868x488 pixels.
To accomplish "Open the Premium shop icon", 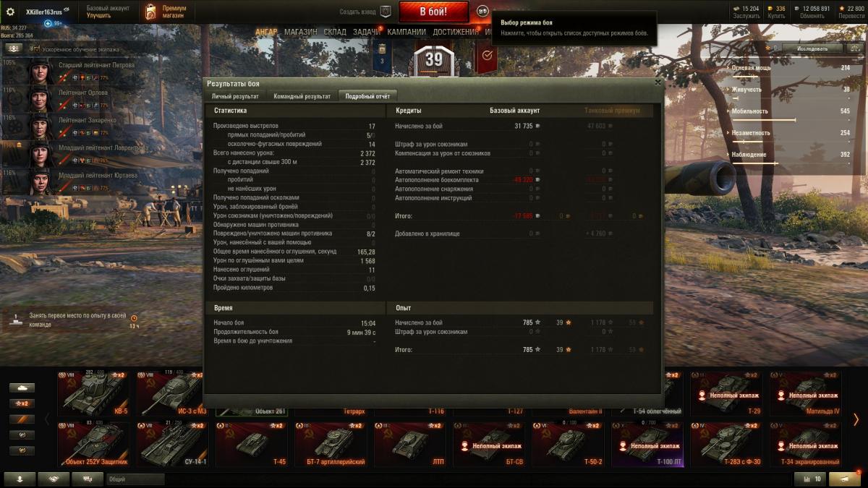I will click(x=150, y=12).
